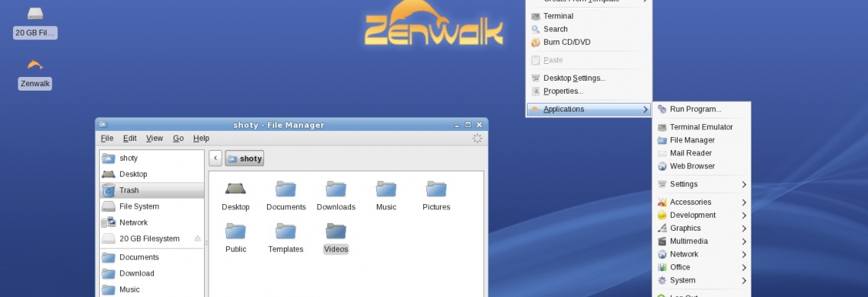Select the Videos folder icon

point(336,231)
